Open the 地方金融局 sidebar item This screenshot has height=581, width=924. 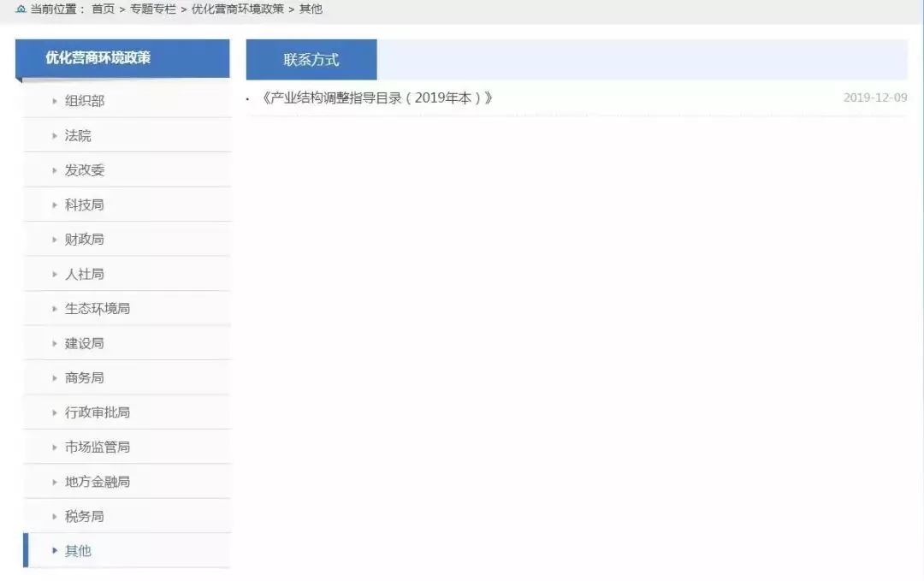coord(98,482)
